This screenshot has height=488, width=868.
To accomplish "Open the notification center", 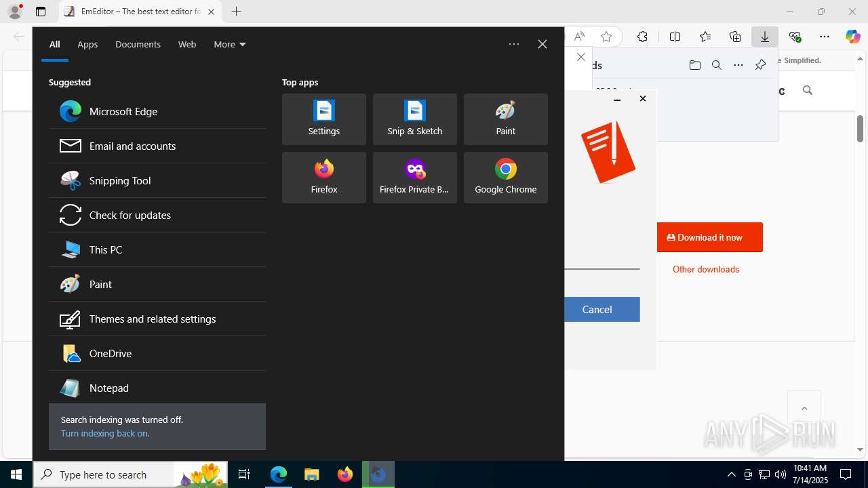I will pyautogui.click(x=846, y=474).
